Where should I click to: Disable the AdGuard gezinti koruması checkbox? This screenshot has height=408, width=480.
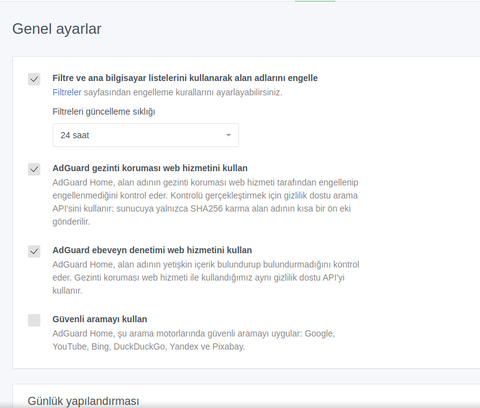pyautogui.click(x=34, y=169)
